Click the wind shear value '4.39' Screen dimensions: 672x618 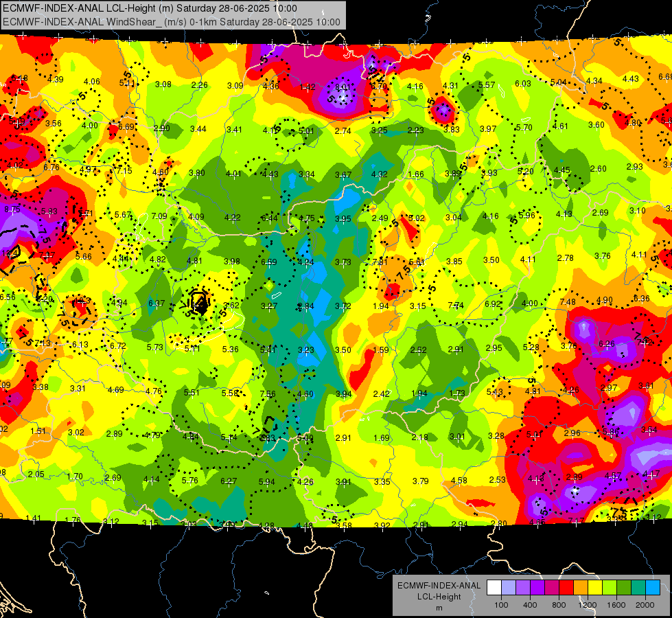(56, 80)
